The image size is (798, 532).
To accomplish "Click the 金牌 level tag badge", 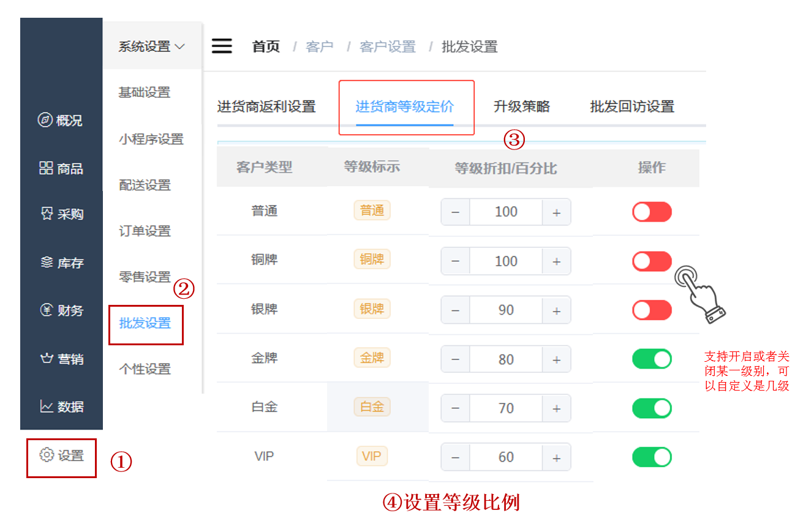I will click(x=372, y=358).
